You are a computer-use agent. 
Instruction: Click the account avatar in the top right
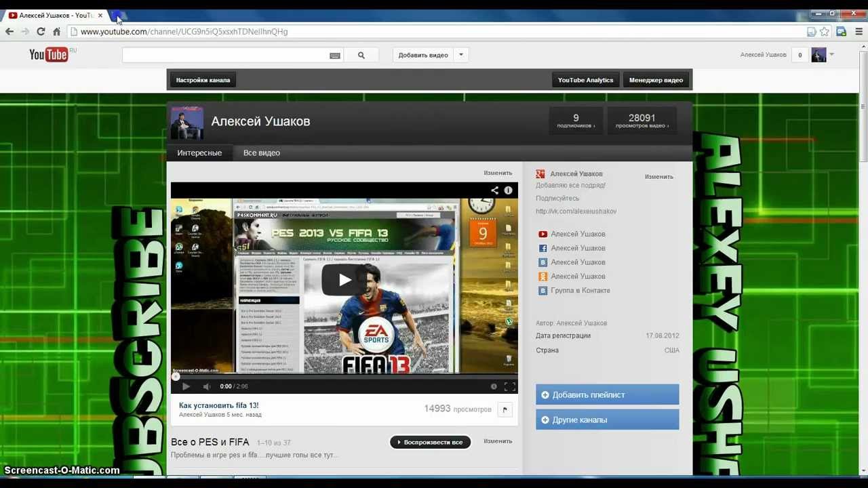point(818,55)
